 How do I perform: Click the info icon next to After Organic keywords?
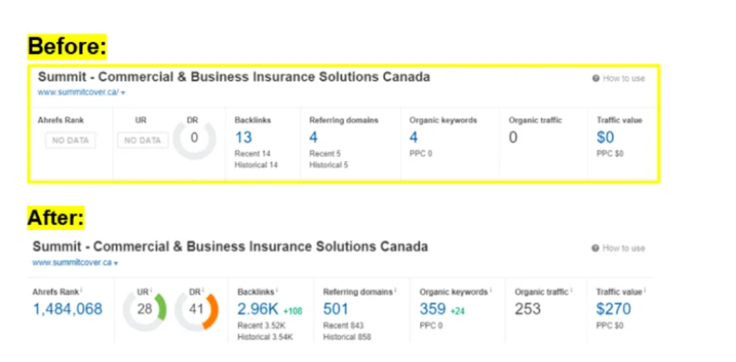[x=491, y=291]
